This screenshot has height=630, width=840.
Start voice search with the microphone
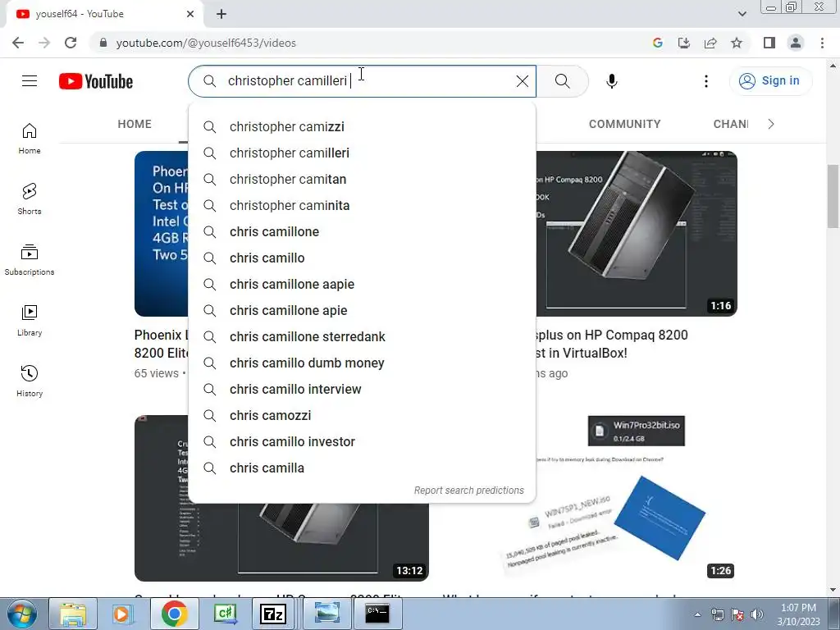[612, 81]
